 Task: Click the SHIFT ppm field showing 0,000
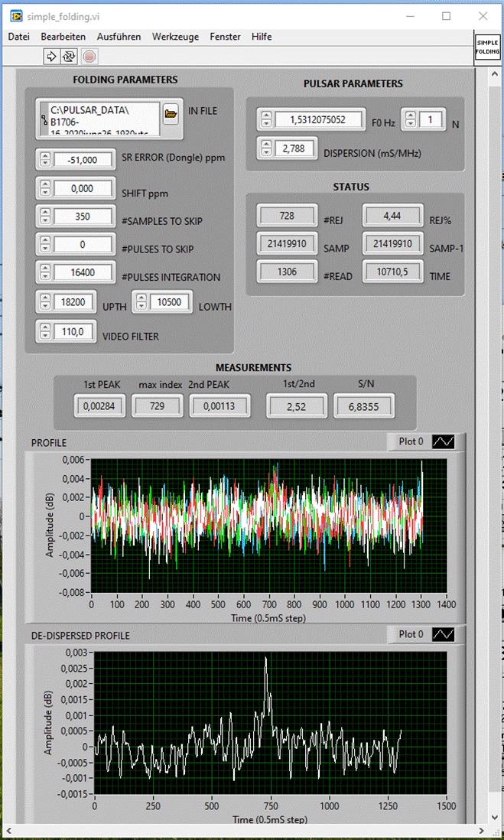pyautogui.click(x=83, y=188)
